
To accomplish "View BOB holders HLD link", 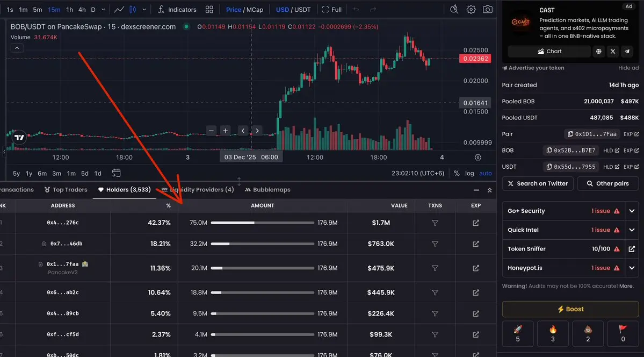I will pos(611,151).
